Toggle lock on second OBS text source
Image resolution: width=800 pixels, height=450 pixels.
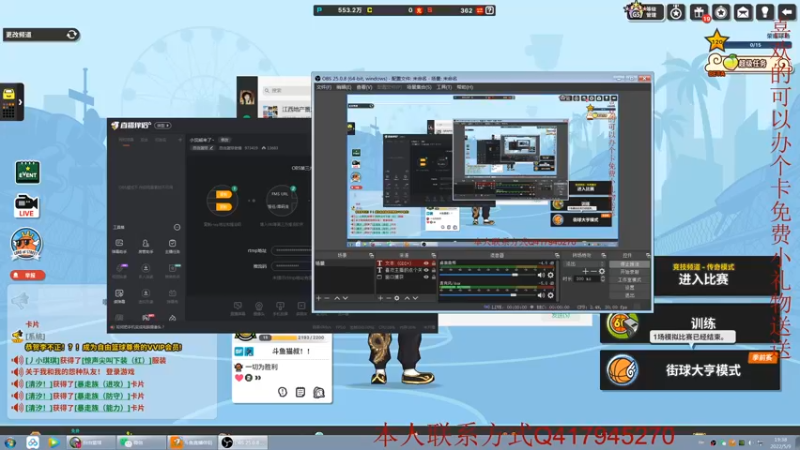pos(434,270)
